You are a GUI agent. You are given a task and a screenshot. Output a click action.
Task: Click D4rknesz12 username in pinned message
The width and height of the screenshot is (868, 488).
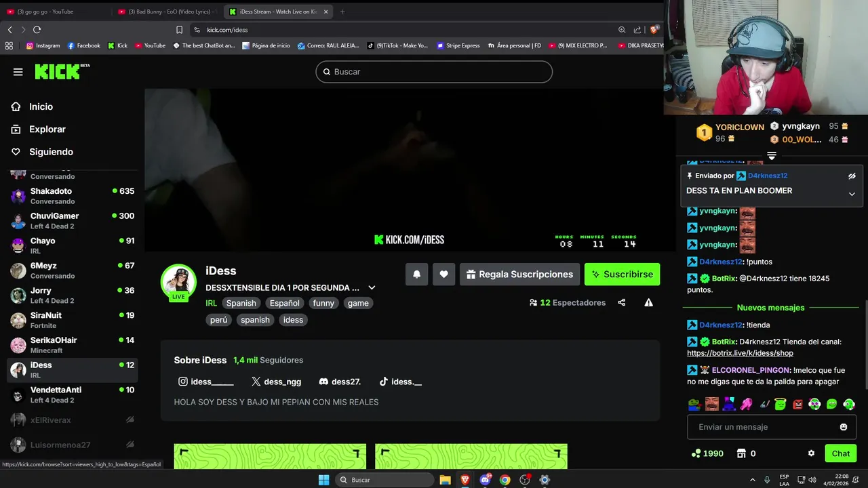[x=768, y=176]
